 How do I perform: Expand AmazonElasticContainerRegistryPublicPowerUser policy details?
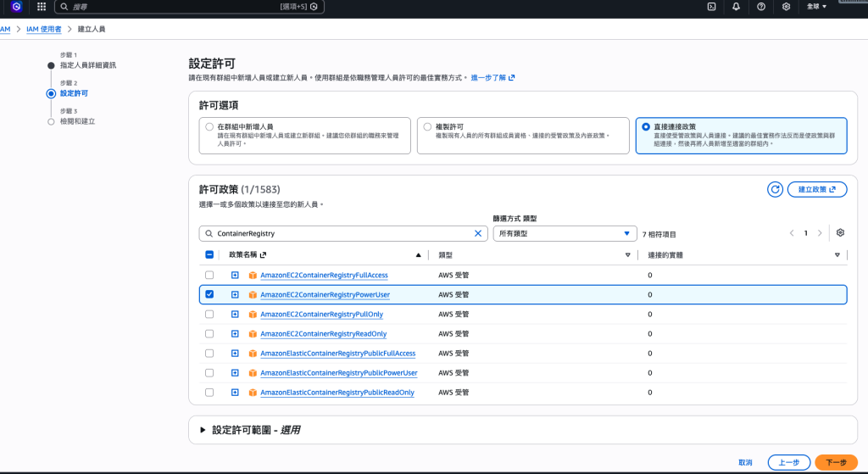click(235, 373)
